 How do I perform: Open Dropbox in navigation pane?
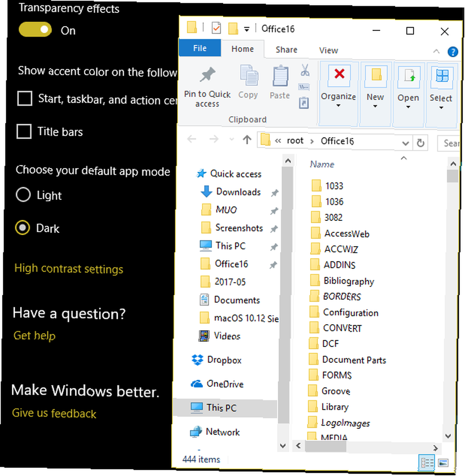[217, 360]
